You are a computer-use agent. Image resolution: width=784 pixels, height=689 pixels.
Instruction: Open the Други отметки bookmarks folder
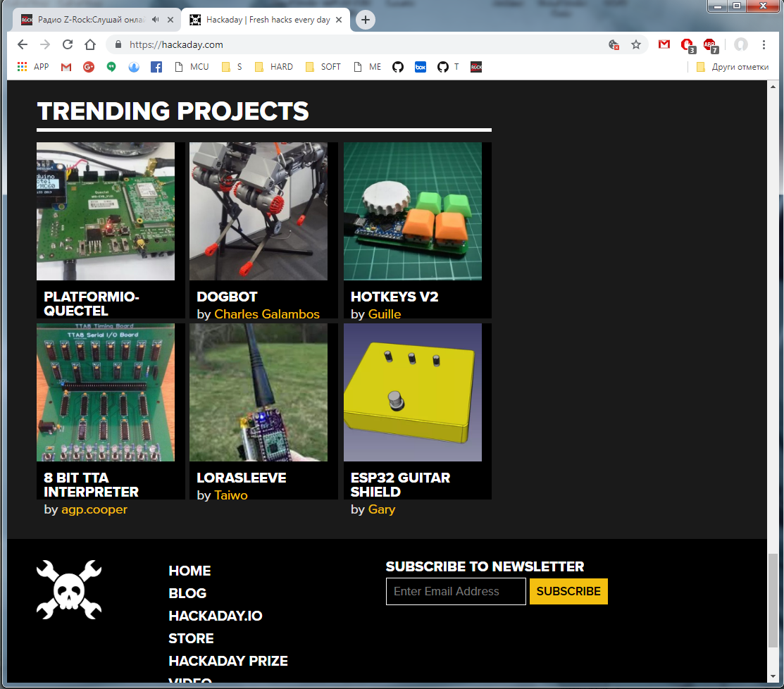733,67
